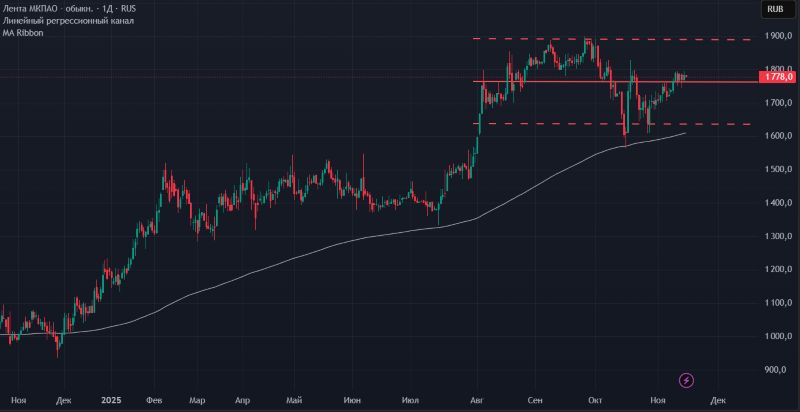Click the 2025 year marker on time axis
Screen dimensions: 800x412
[111, 399]
